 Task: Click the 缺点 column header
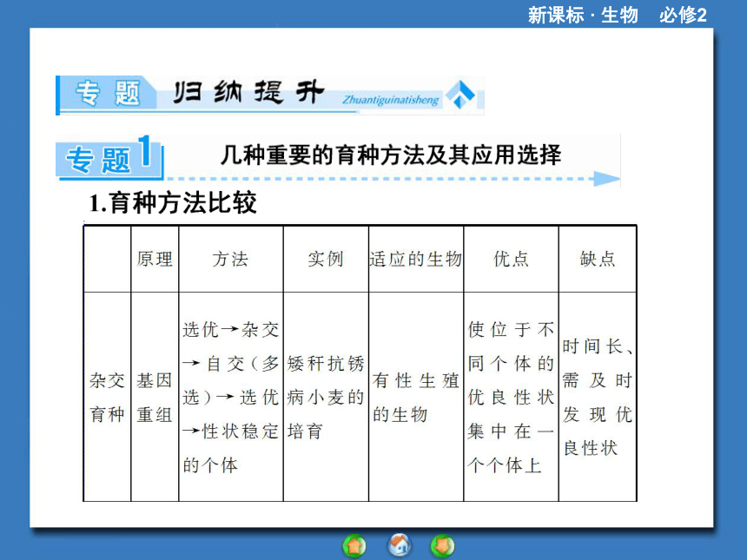click(x=598, y=259)
